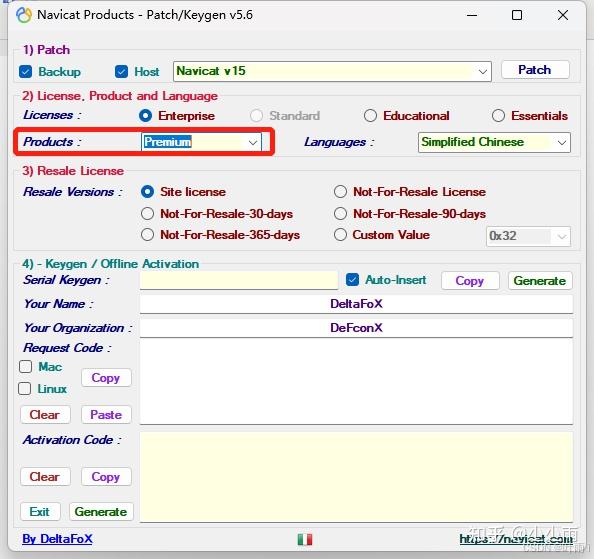Click Clear button under Activation Code
594x559 pixels.
(45, 477)
